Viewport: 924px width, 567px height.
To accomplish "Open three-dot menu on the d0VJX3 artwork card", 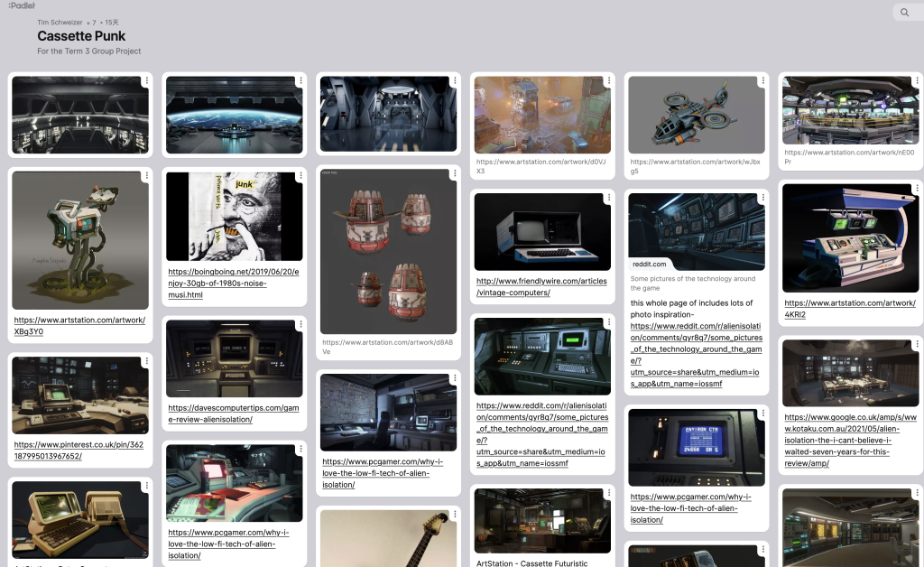I will pyautogui.click(x=609, y=80).
